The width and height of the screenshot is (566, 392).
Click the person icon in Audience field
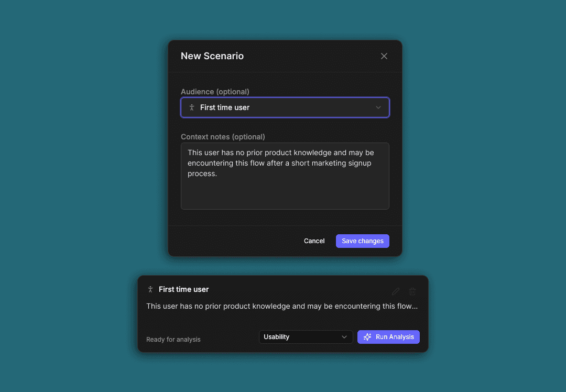(x=192, y=107)
